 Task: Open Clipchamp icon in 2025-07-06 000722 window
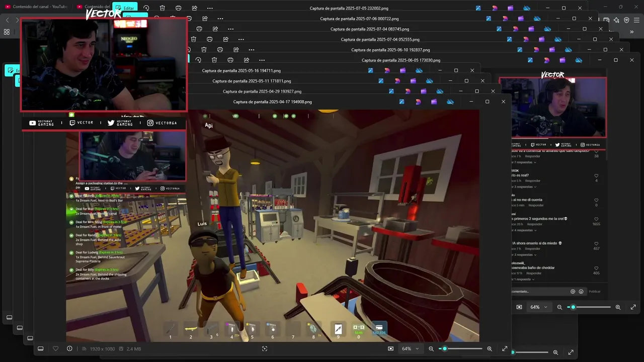click(521, 19)
